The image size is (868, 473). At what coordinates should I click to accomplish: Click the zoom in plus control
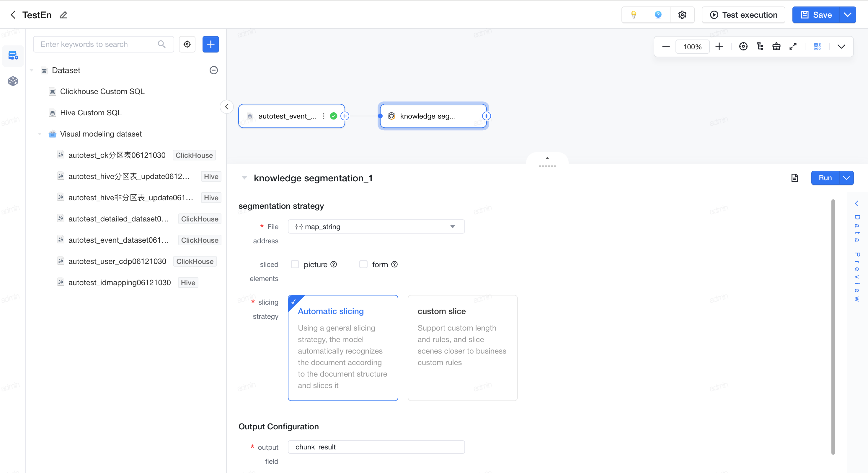[x=719, y=47]
